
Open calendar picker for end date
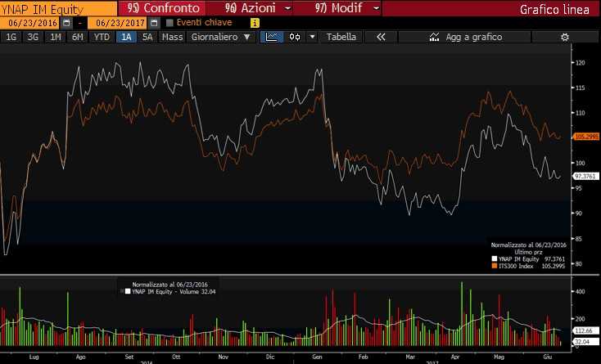[x=154, y=23]
